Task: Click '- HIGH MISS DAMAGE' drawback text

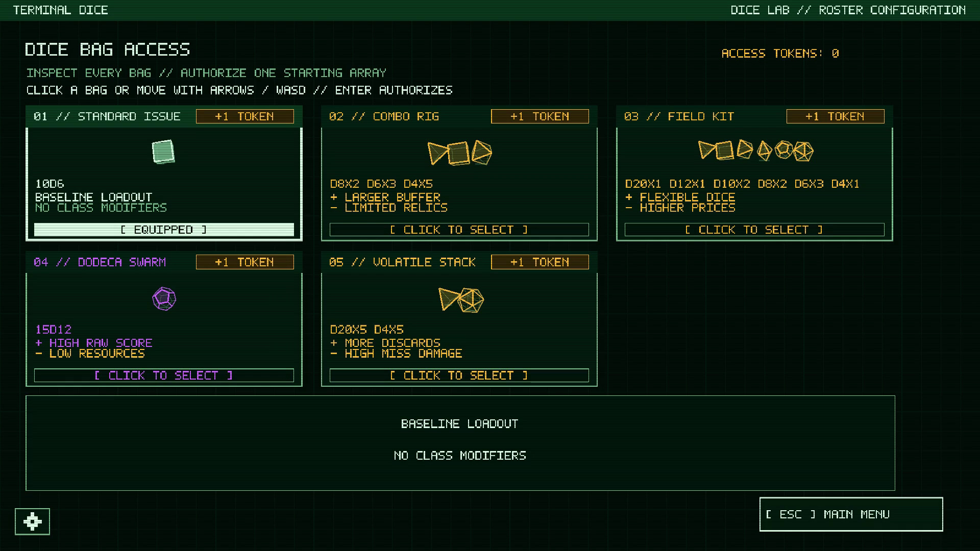Action: [x=396, y=354]
